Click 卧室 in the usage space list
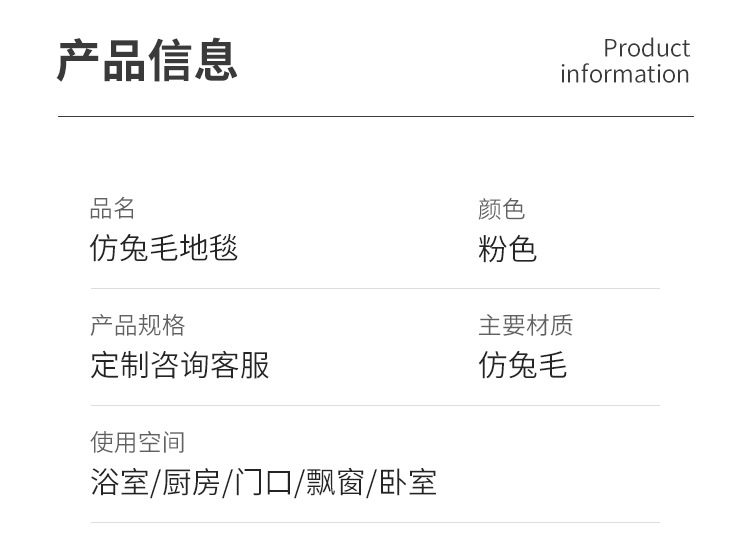 point(407,483)
